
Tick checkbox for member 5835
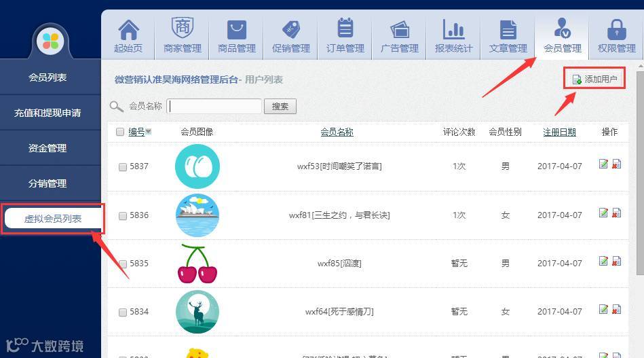[x=122, y=264]
